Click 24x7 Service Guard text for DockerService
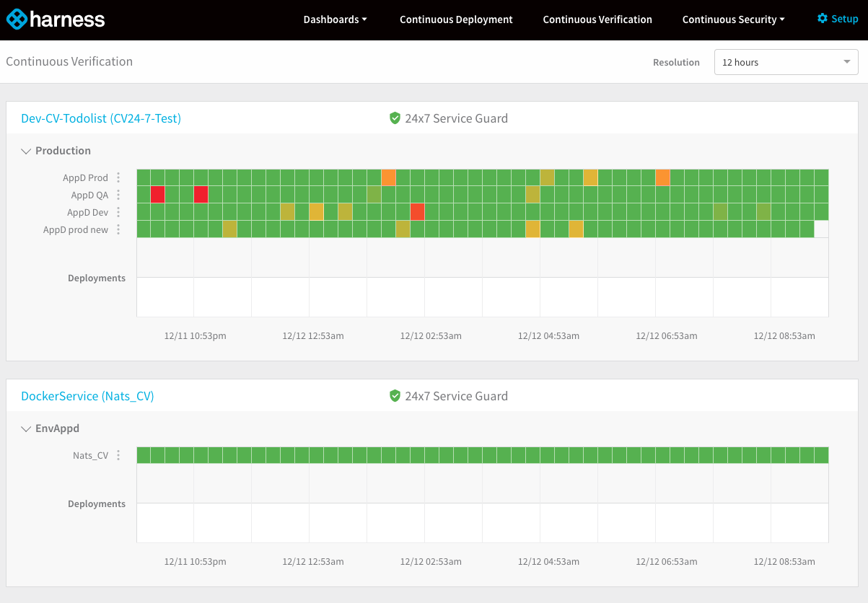 [x=456, y=396]
